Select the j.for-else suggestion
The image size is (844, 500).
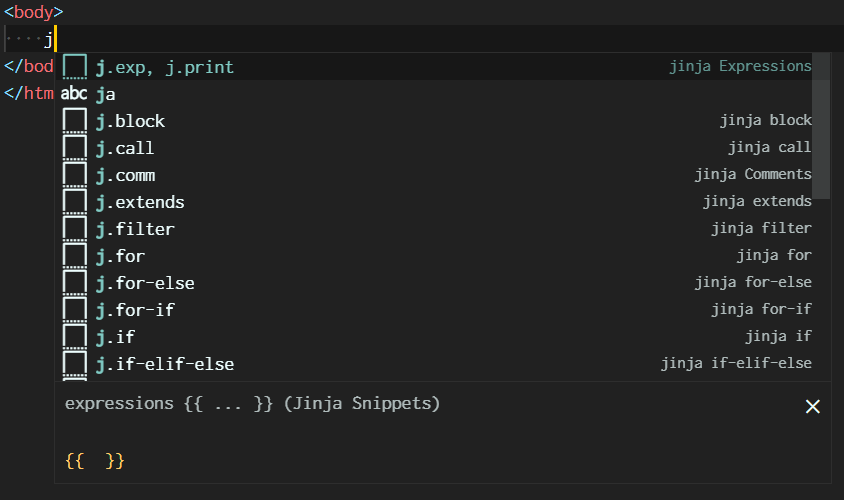click(x=145, y=283)
